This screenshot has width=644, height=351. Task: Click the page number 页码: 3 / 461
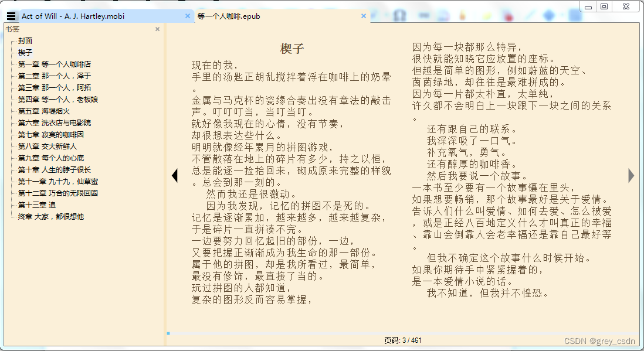tap(402, 340)
